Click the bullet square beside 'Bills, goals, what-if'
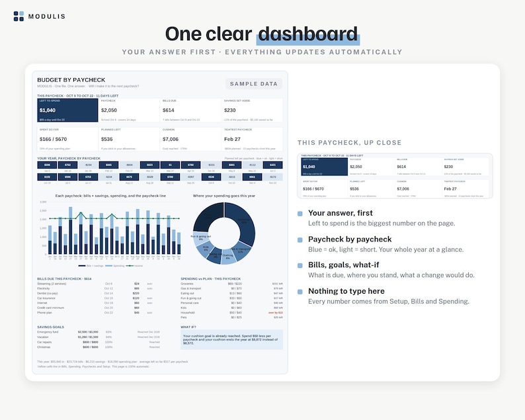This screenshot has height=420, width=525. click(x=300, y=266)
